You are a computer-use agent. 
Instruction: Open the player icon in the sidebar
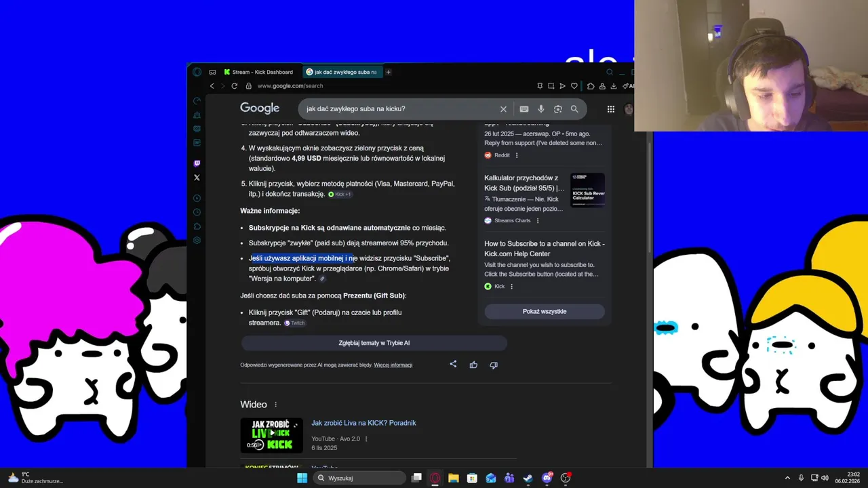pos(197,199)
